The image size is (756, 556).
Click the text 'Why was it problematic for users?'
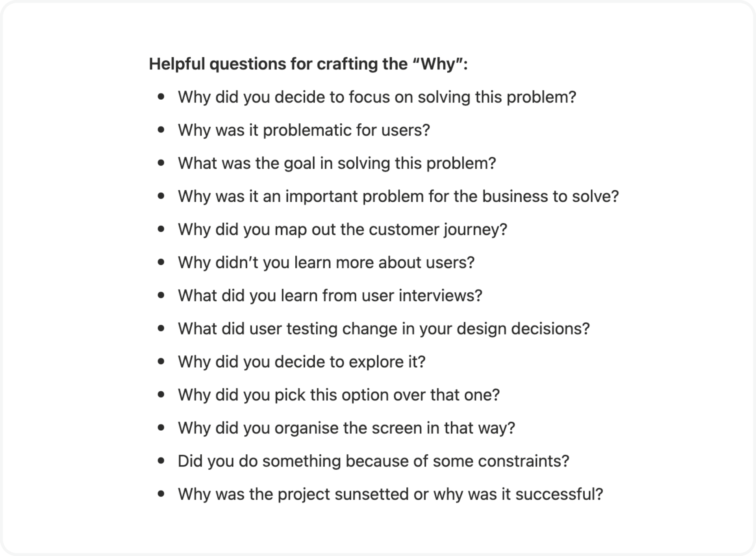click(x=304, y=130)
